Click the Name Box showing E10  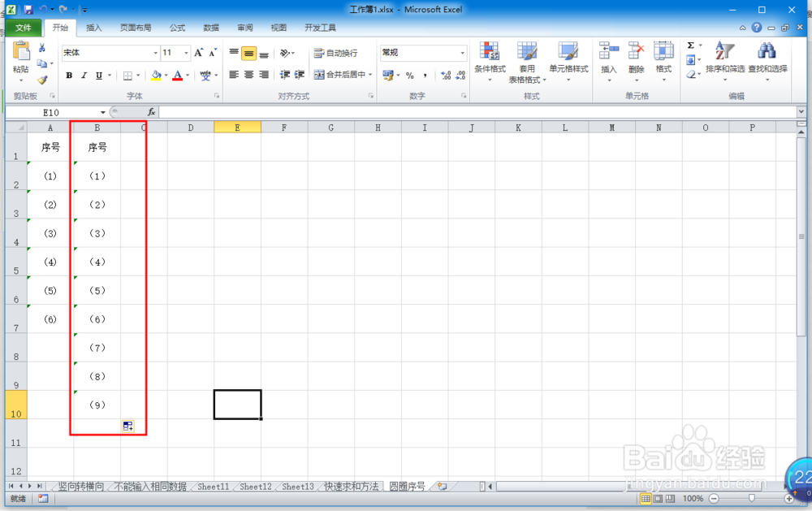tap(57, 112)
